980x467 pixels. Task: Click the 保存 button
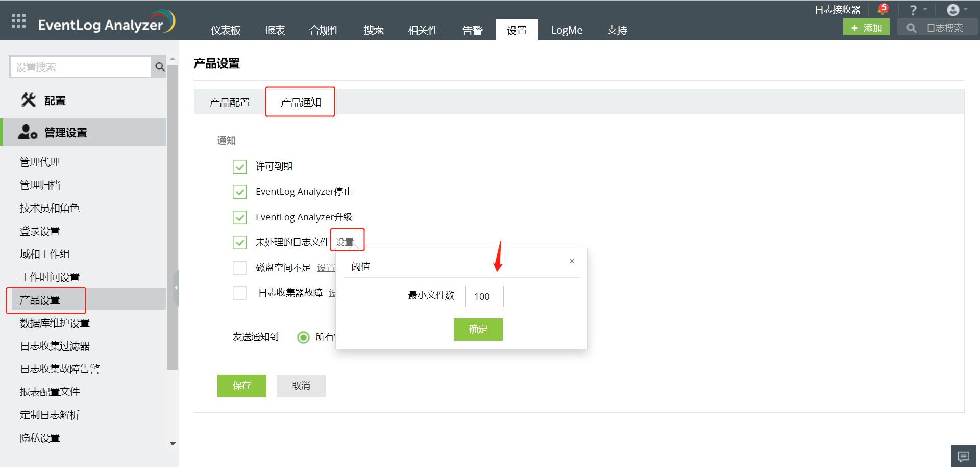(x=242, y=386)
